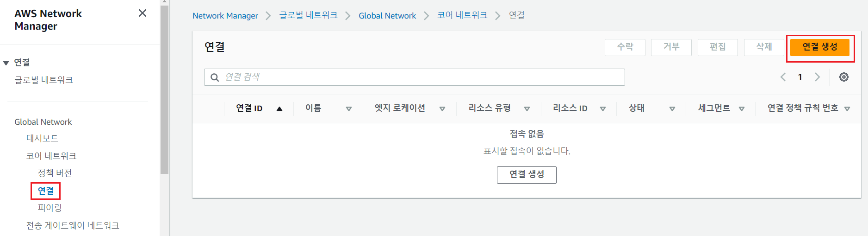Go to Network Manager breadcrumb
868x236 pixels.
pyautogui.click(x=225, y=15)
